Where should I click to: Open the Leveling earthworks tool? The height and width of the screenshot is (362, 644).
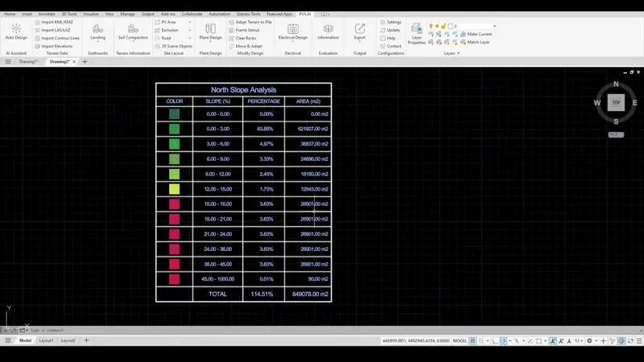pos(97,31)
